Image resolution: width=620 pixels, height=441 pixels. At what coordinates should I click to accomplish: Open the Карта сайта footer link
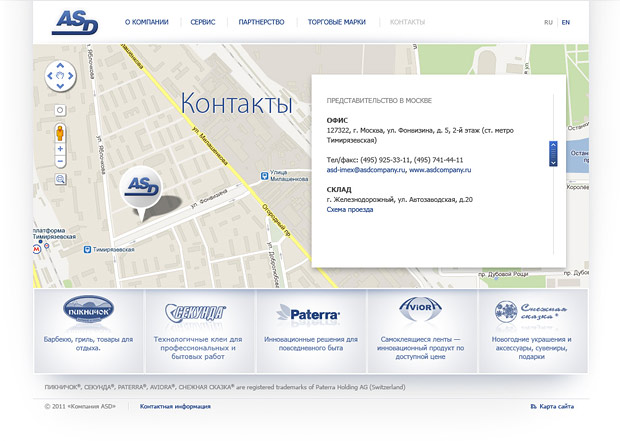(x=552, y=407)
